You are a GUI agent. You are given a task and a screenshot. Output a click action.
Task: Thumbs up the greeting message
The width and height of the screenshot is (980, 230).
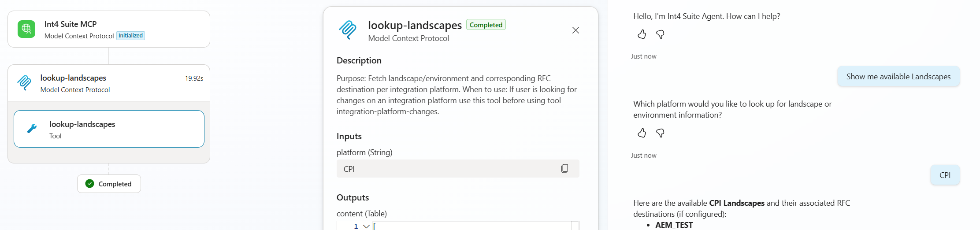[x=642, y=34]
